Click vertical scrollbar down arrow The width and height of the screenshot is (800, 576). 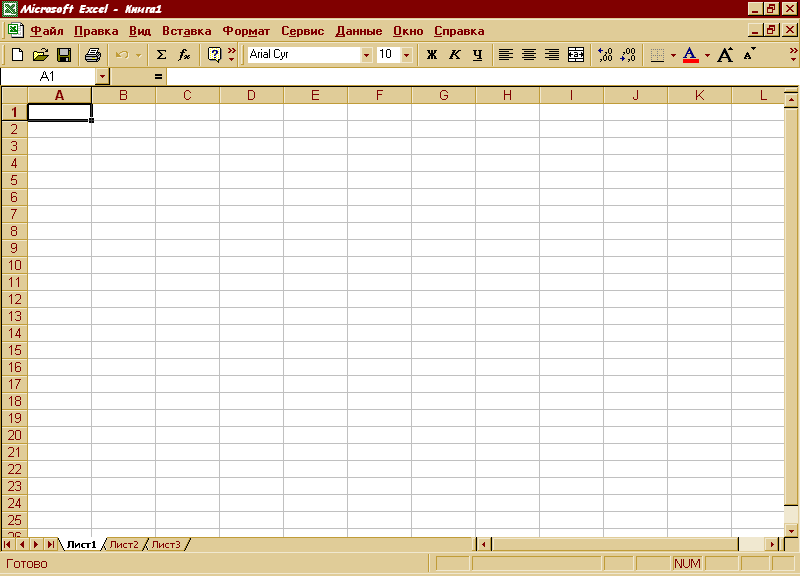(791, 531)
